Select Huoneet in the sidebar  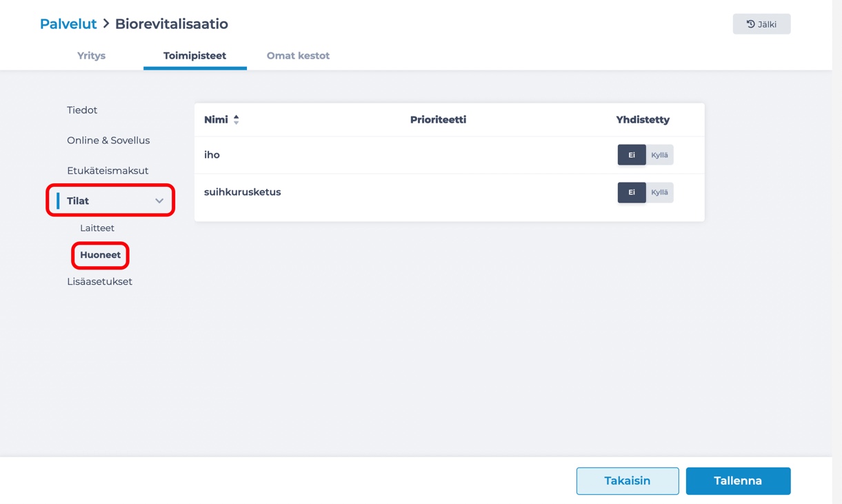100,255
